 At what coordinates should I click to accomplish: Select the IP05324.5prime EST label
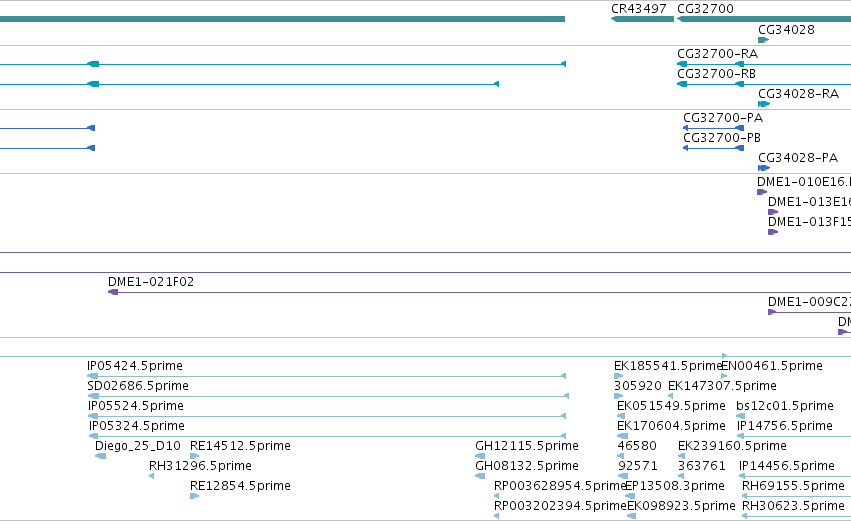click(x=137, y=427)
